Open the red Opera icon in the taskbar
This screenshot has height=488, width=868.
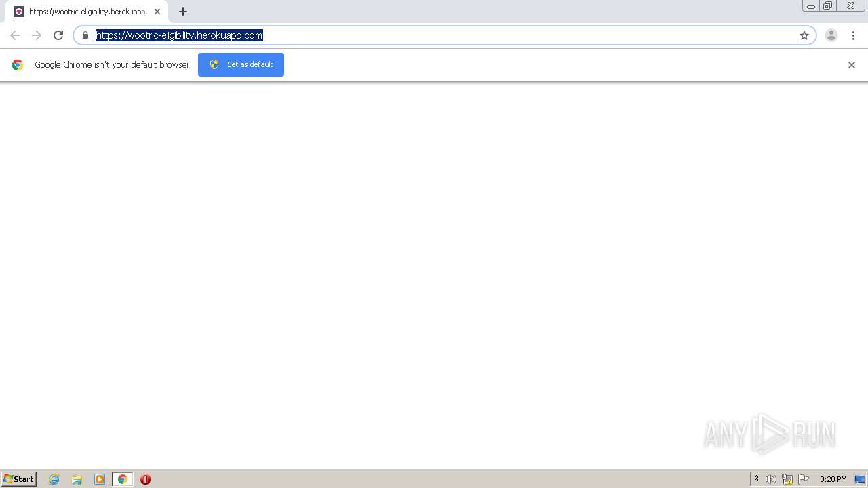[x=145, y=479]
